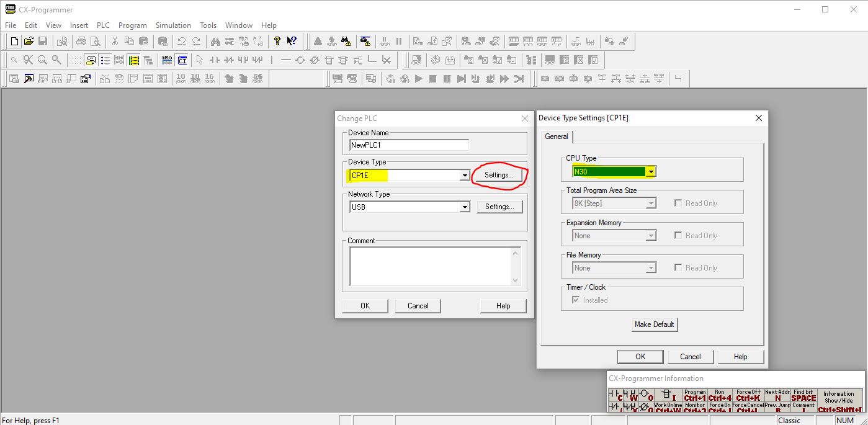Click Cancel in Change PLC dialog
Image resolution: width=868 pixels, height=425 pixels.
[x=418, y=306]
